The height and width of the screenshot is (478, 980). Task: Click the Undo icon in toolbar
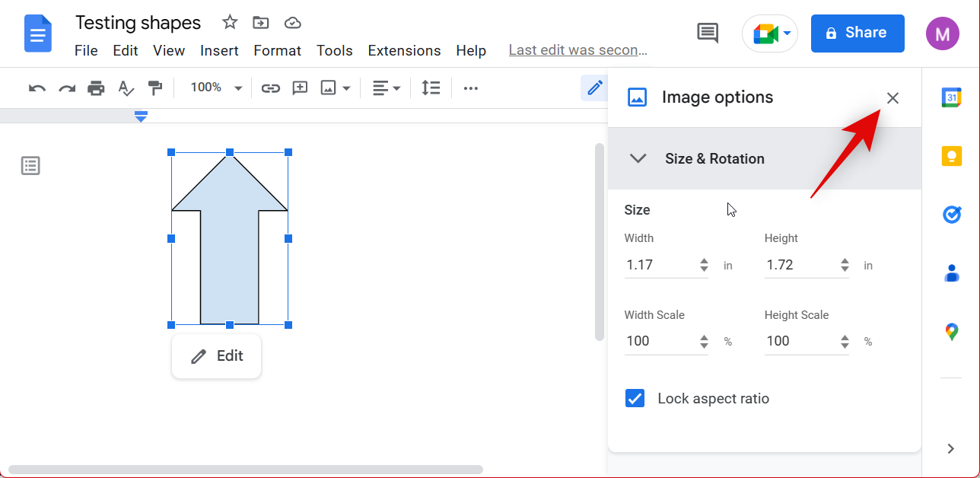[37, 88]
